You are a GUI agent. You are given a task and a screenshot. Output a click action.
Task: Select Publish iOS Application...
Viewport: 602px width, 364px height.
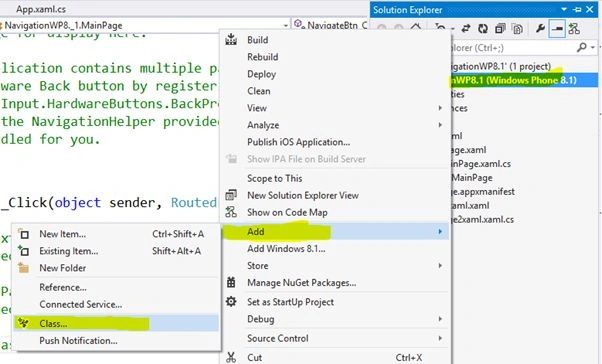[334, 142]
